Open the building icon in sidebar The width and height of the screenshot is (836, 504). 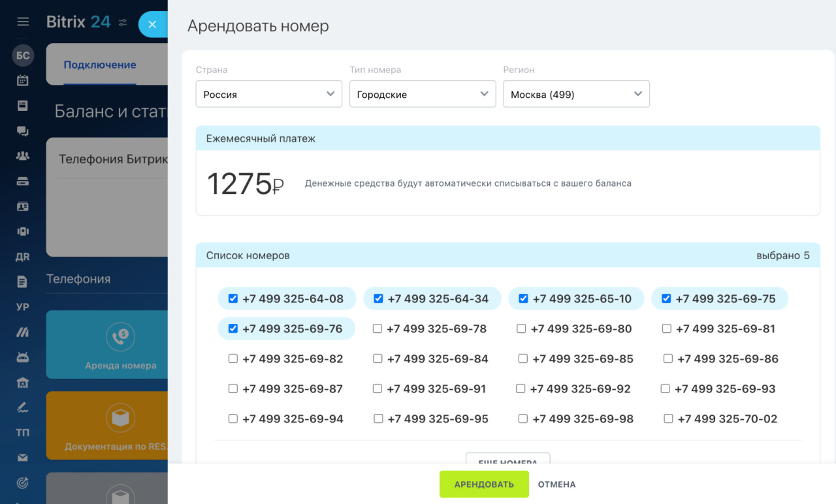click(23, 383)
